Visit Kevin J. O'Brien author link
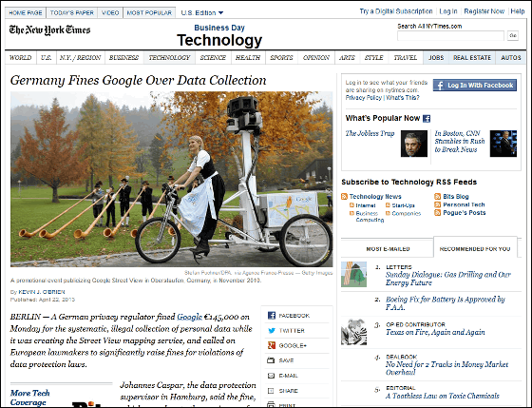 click(42, 292)
